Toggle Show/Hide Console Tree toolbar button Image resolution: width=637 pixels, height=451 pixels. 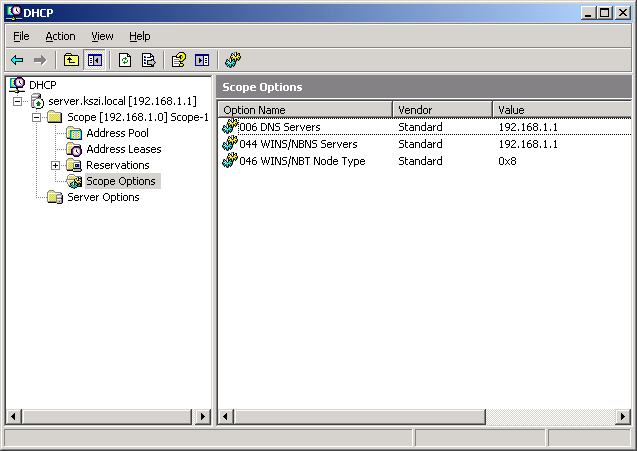94,61
